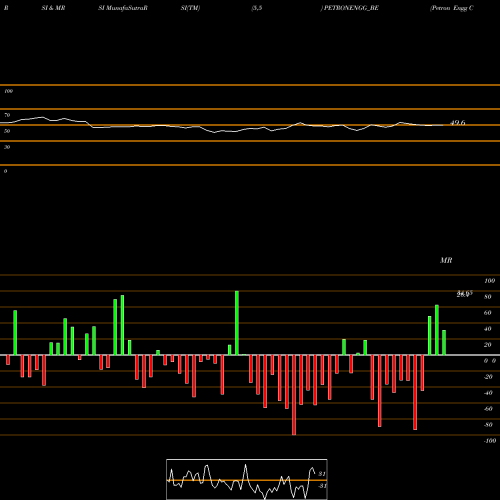Click the RSI axis label 30

coord(7,147)
